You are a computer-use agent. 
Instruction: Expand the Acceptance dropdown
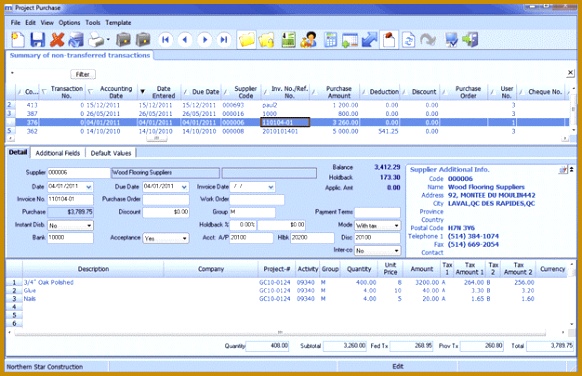pos(184,238)
